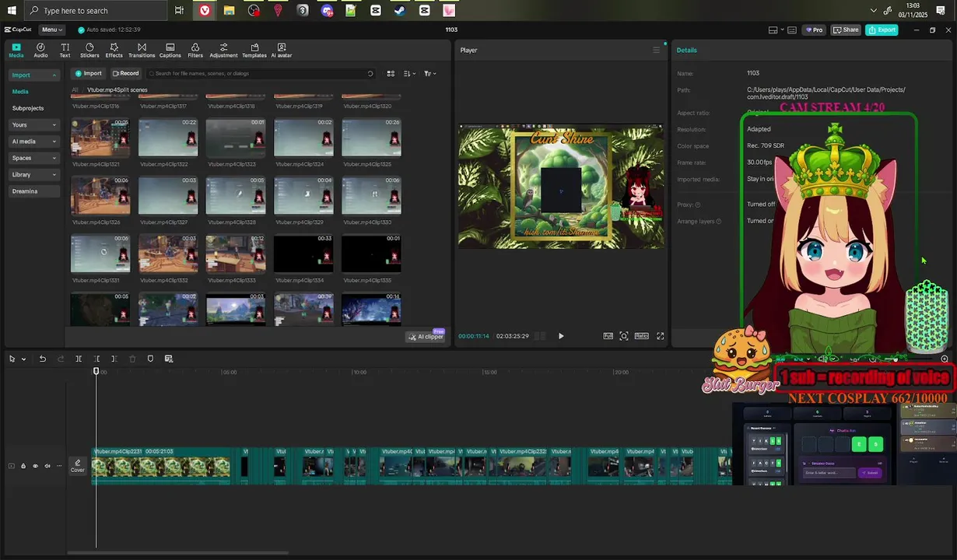This screenshot has height=560, width=957.
Task: Select thumbnail Vtuber.mp4Clip1321
Action: click(x=100, y=138)
